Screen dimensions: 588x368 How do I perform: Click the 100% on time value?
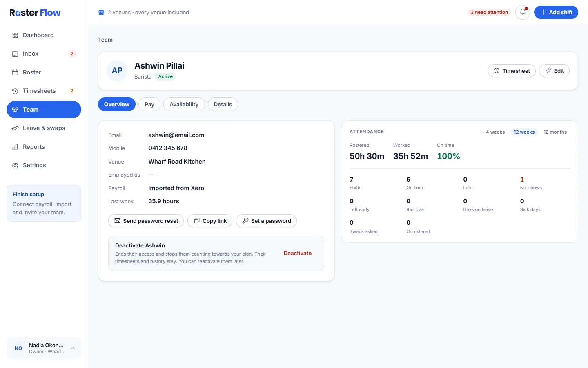[448, 156]
